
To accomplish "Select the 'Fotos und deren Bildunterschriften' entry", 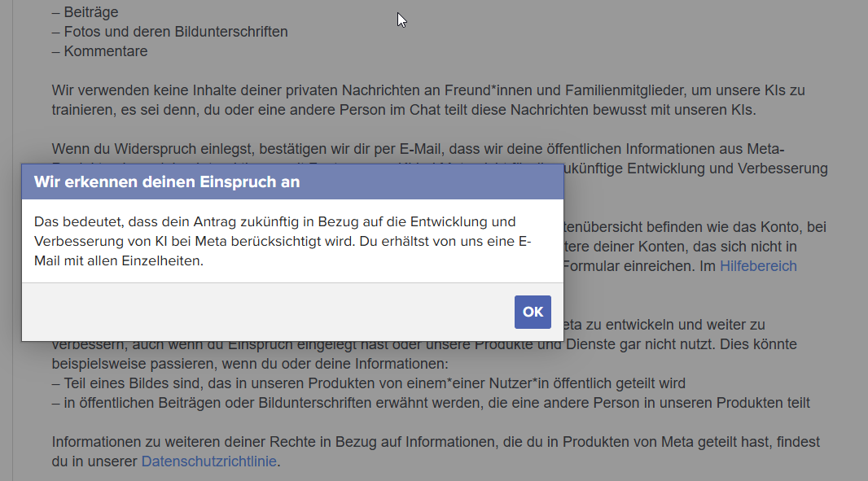I will pos(169,32).
